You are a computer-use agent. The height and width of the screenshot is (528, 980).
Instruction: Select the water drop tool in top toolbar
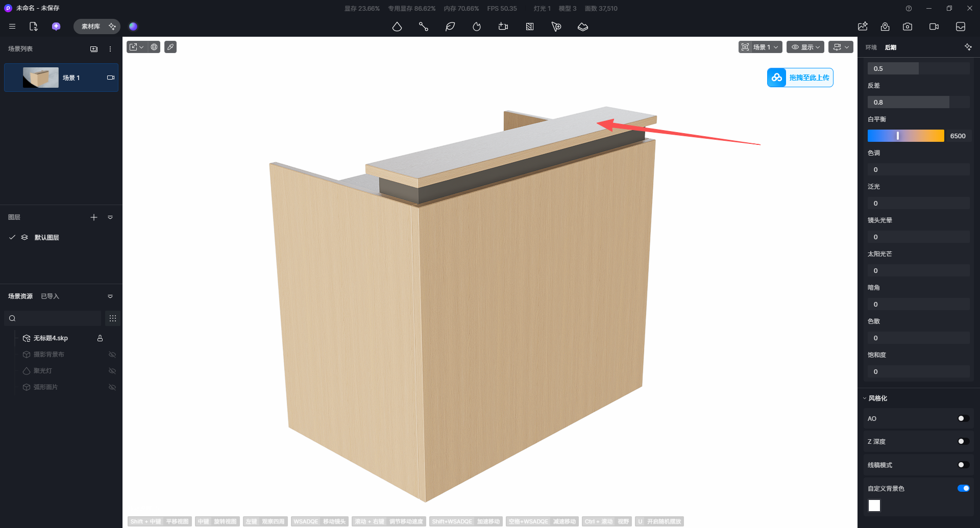[x=397, y=27]
